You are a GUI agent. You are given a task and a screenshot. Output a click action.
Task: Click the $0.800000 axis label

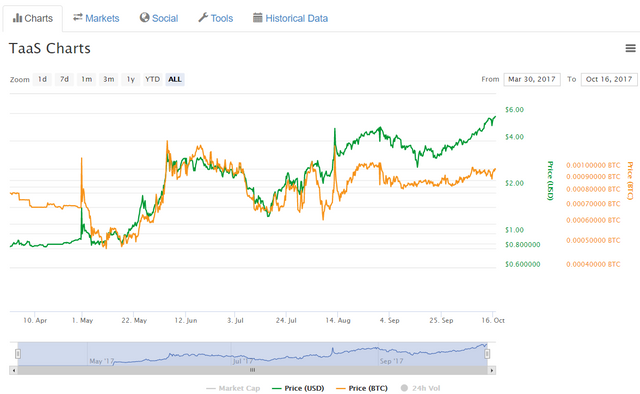[522, 245]
